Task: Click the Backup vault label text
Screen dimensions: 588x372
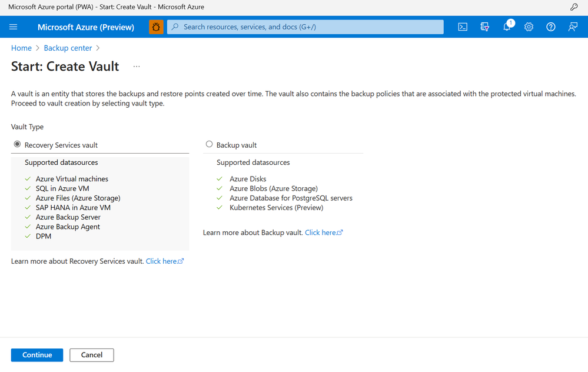Action: coord(237,145)
